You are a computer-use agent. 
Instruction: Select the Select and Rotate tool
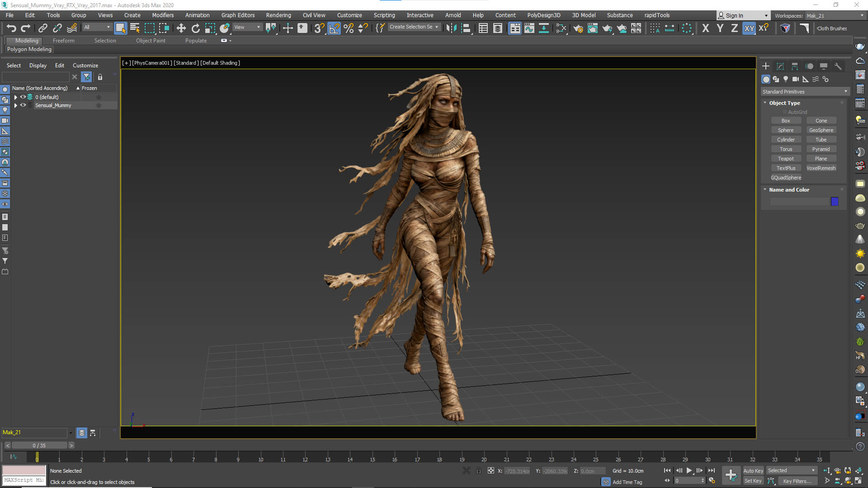(195, 28)
